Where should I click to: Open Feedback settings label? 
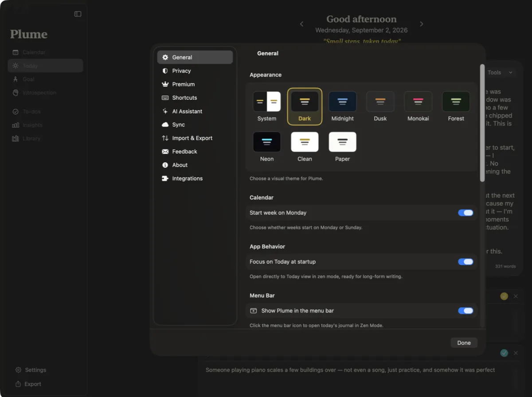click(184, 152)
